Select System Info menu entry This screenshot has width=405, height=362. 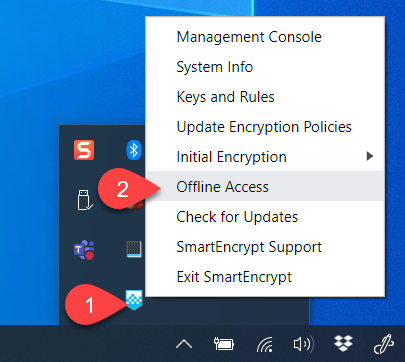coord(265,67)
